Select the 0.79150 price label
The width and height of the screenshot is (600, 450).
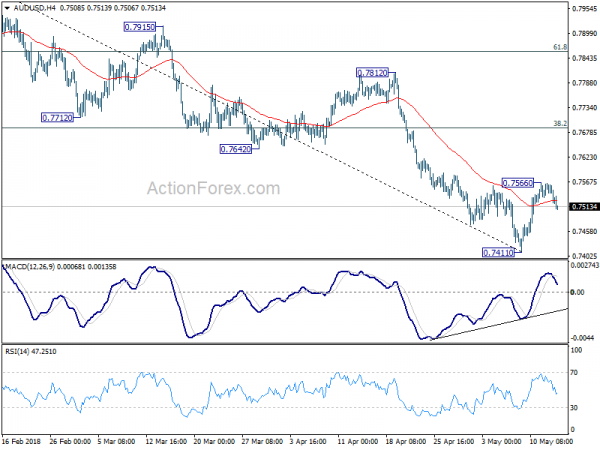coord(140,27)
